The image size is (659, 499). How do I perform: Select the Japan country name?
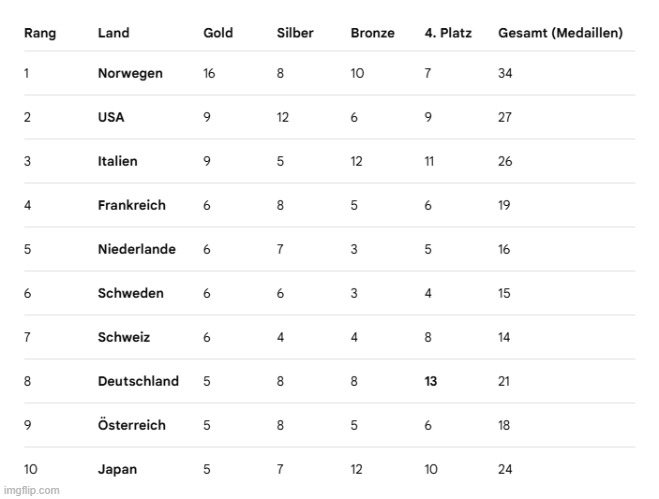(x=118, y=470)
